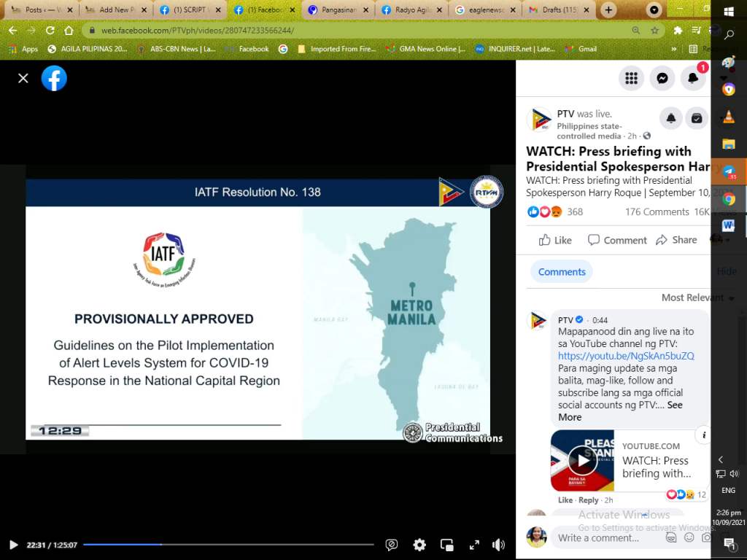747x560 pixels.
Task: Toggle live comments overlay on video
Action: tap(392, 545)
